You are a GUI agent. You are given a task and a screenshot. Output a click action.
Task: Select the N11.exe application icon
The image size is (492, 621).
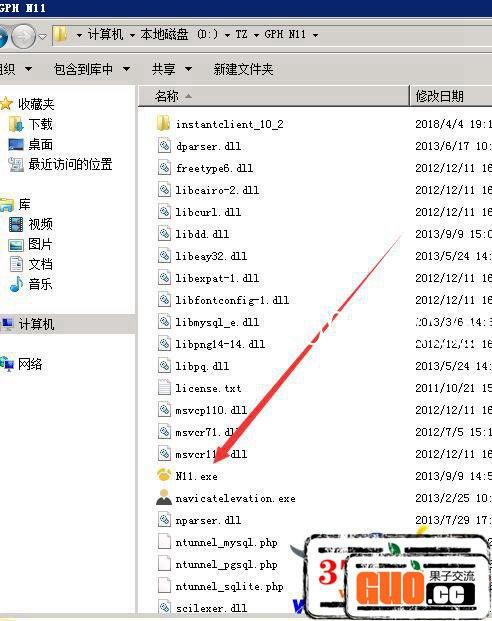coord(164,475)
